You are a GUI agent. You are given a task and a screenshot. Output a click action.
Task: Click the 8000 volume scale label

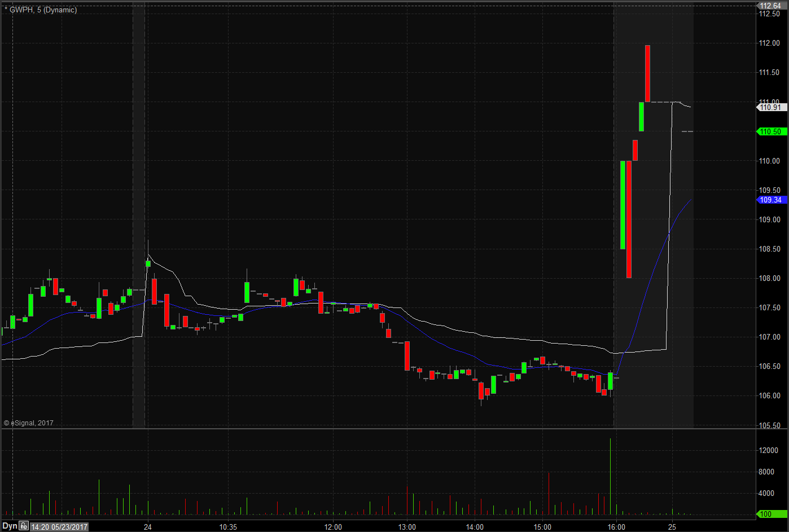[766, 472]
